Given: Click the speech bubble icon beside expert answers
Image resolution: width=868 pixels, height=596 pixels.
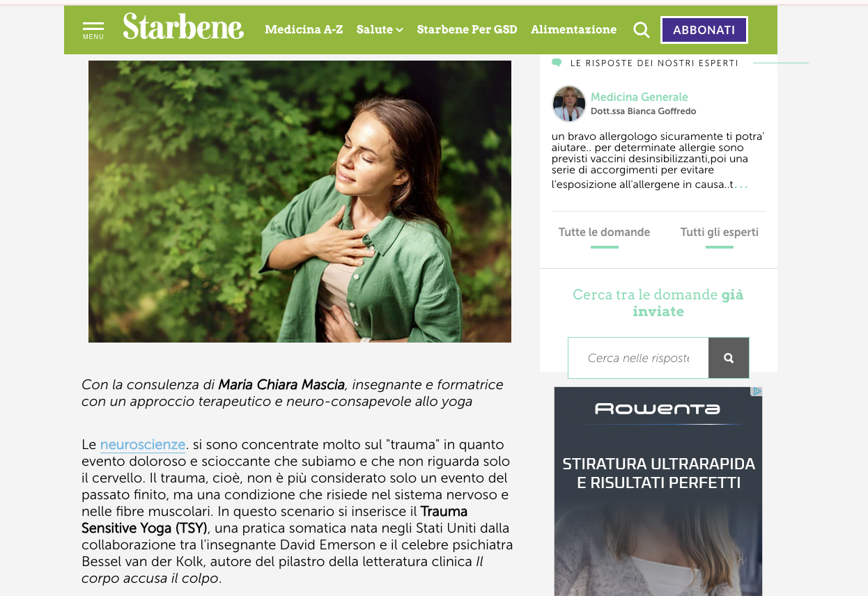Looking at the screenshot, I should pyautogui.click(x=557, y=63).
